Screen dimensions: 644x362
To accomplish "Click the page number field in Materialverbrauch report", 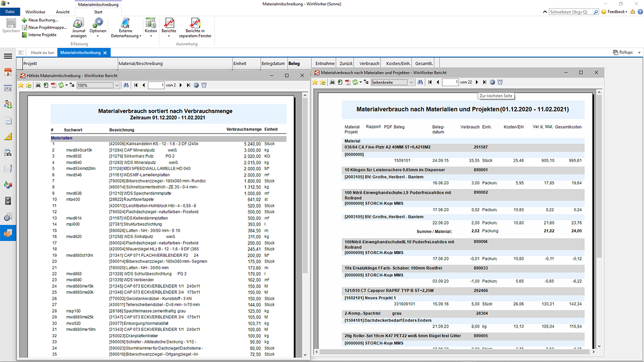I will tap(450, 82).
